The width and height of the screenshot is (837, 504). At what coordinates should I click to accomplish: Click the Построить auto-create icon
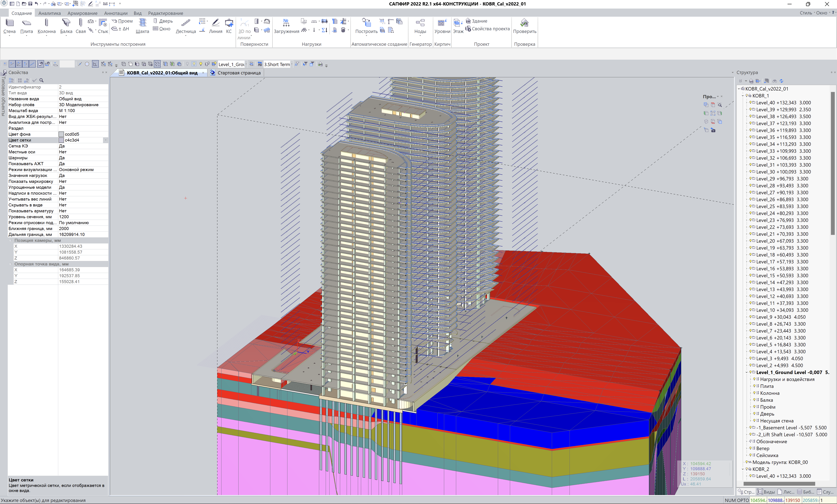(366, 26)
